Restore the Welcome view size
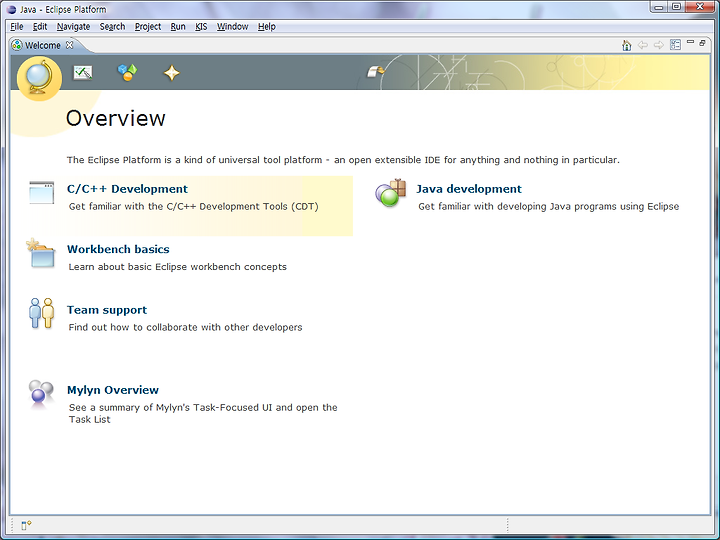 (x=702, y=43)
